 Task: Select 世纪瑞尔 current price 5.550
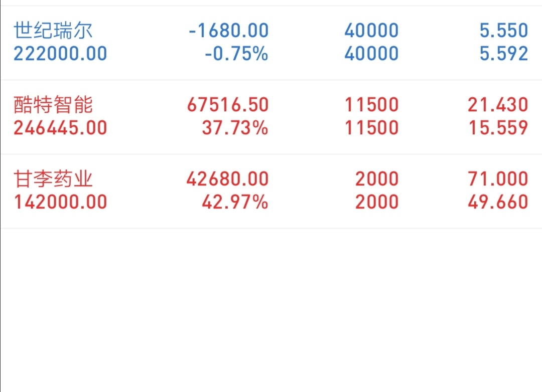pos(504,31)
